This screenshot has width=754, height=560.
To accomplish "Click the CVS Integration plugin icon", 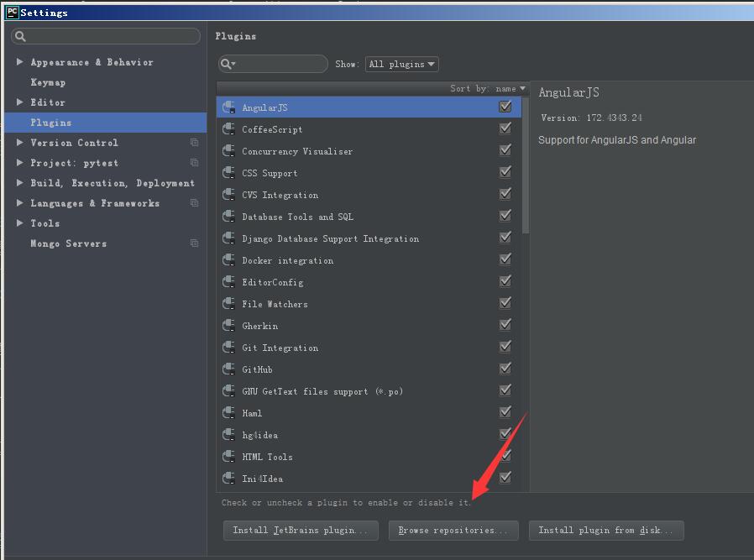I will pyautogui.click(x=228, y=195).
